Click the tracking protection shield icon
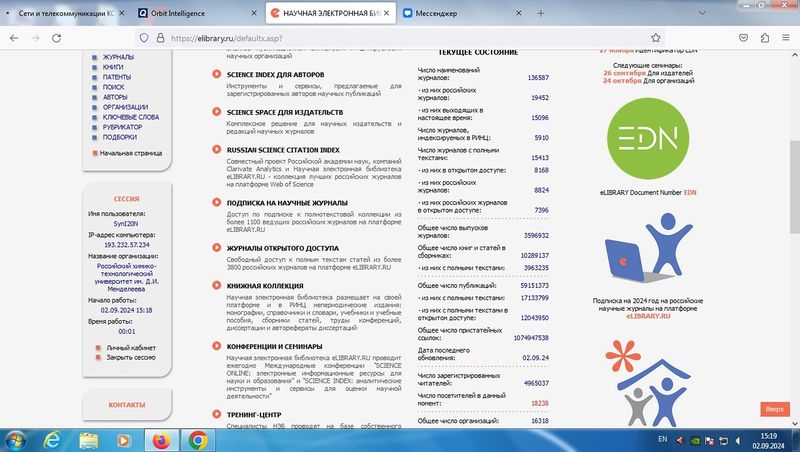The image size is (800, 452). (x=144, y=38)
